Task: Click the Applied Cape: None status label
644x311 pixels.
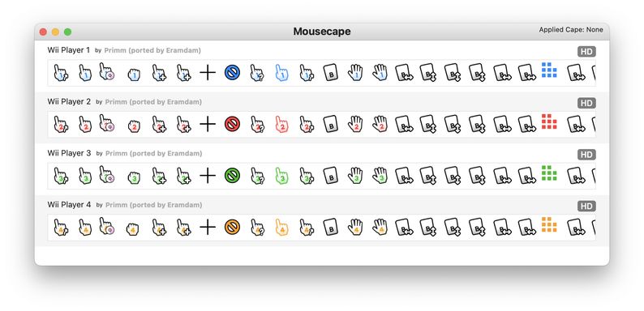Action: (x=571, y=29)
